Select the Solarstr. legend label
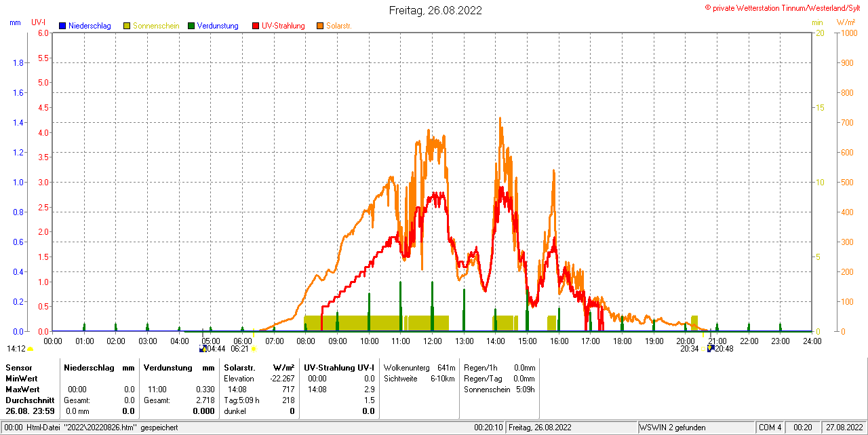 (338, 26)
